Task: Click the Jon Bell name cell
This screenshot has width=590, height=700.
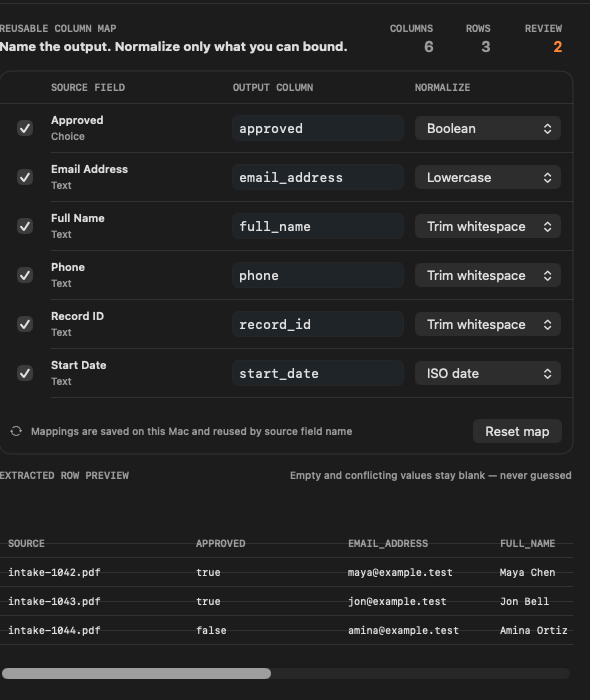Action: (x=524, y=601)
